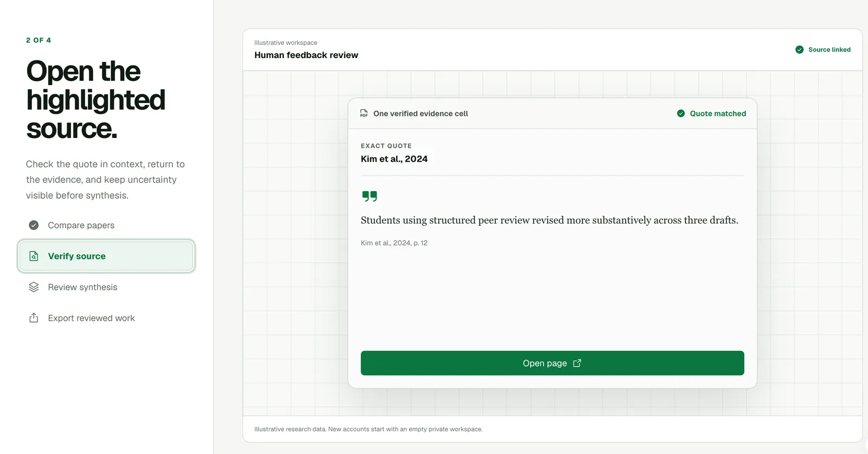Click the Check the quote in context paragraph
The image size is (868, 454).
click(x=105, y=180)
